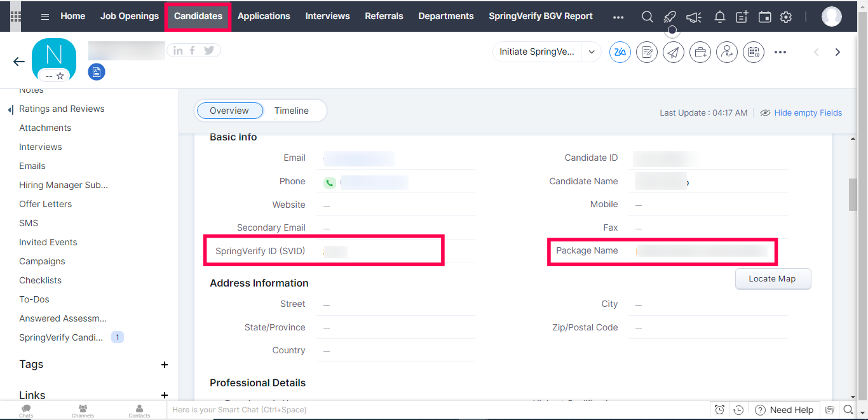
Task: Click the page vertical scrollbar thumb
Action: 853,194
